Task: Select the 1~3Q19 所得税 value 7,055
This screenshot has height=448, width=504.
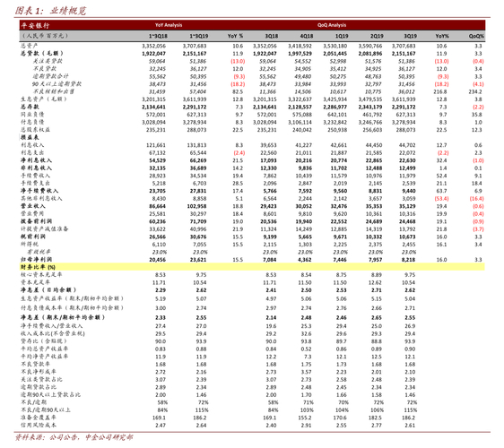Action: pos(199,245)
